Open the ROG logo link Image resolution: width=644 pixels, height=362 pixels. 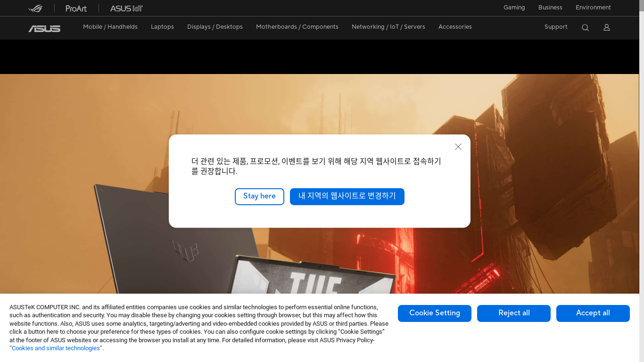[35, 8]
